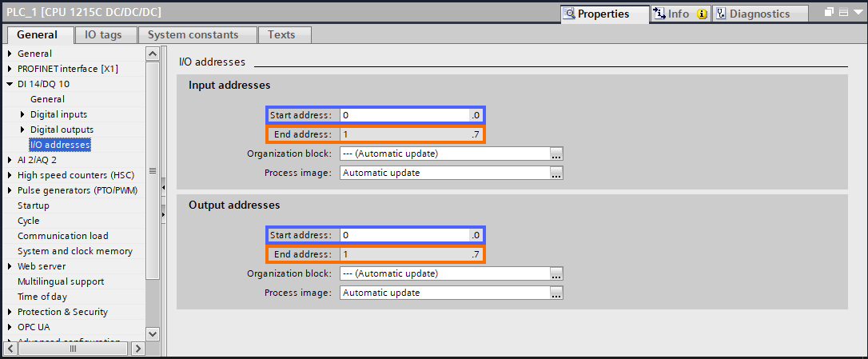Image resolution: width=868 pixels, height=359 pixels.
Task: Switch to the Info tab
Action: tap(678, 14)
